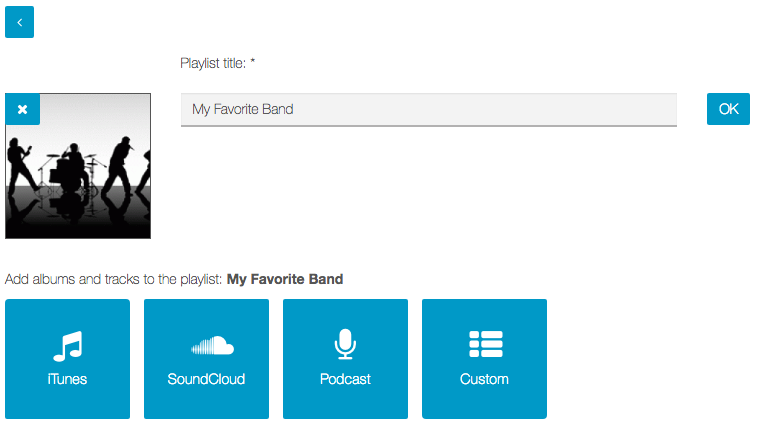Screen dimensions: 762x427
Task: Click the Custom list icon
Action: pyautogui.click(x=485, y=344)
